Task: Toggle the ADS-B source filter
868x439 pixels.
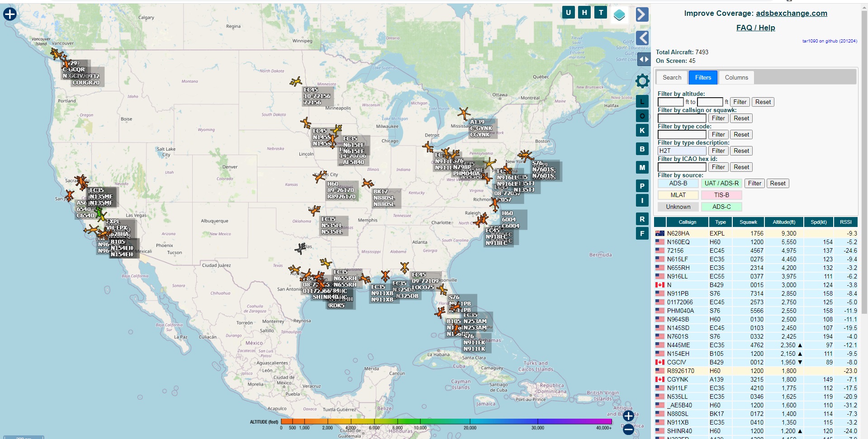Action: tap(678, 183)
